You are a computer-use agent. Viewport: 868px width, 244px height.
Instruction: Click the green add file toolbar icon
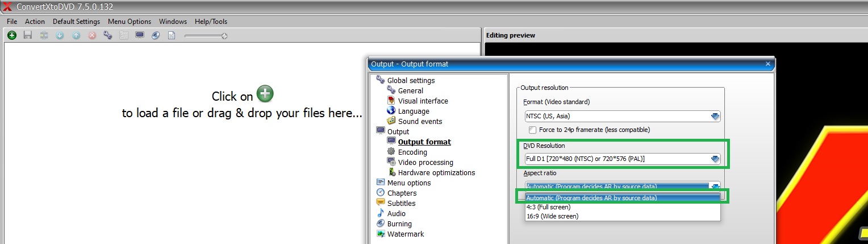[x=11, y=35]
